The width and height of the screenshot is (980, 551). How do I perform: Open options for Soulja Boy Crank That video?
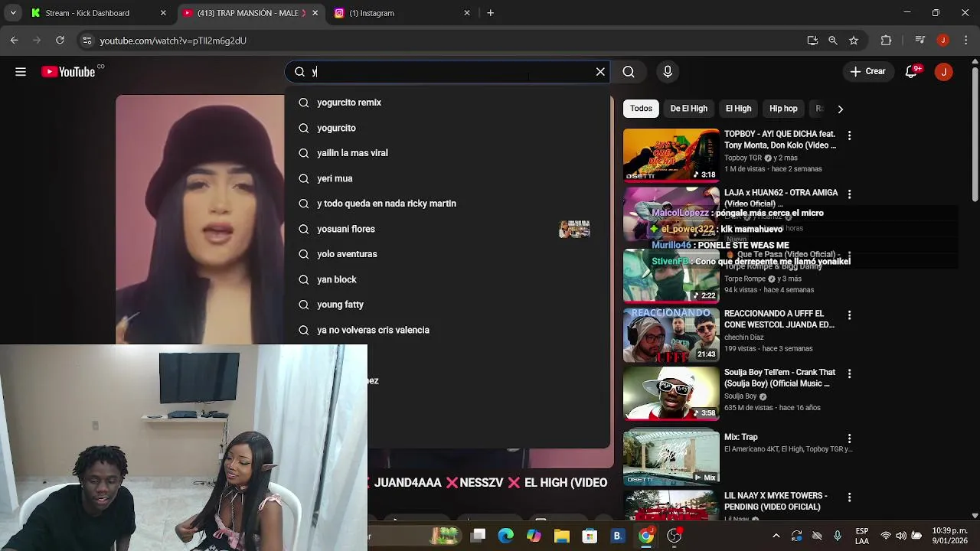(x=849, y=374)
